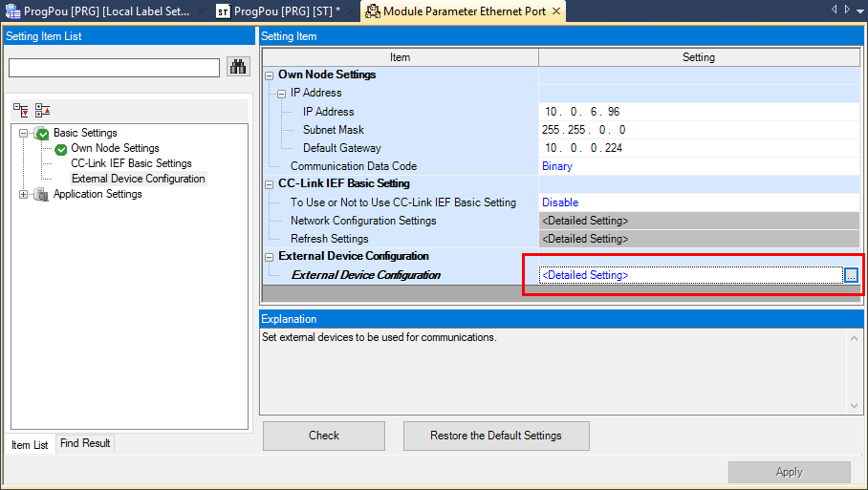Collapse the Own Node Settings section
The width and height of the screenshot is (868, 490).
[270, 75]
